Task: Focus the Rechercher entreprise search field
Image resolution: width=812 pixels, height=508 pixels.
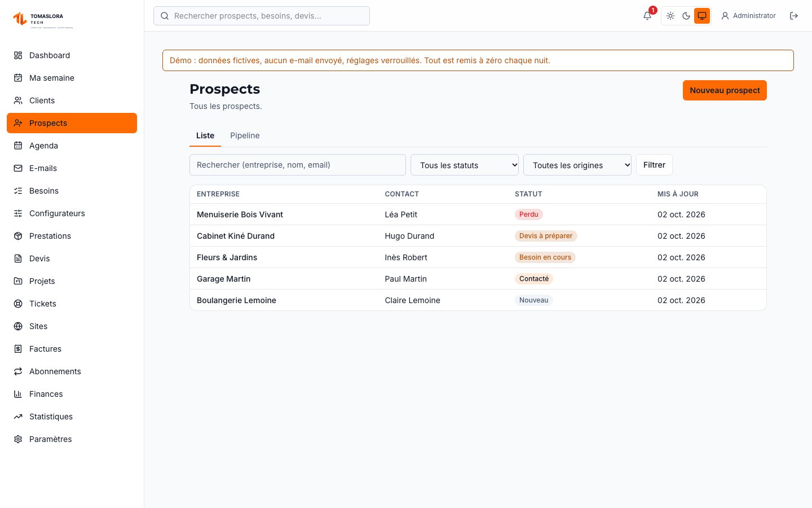Action: [x=298, y=165]
